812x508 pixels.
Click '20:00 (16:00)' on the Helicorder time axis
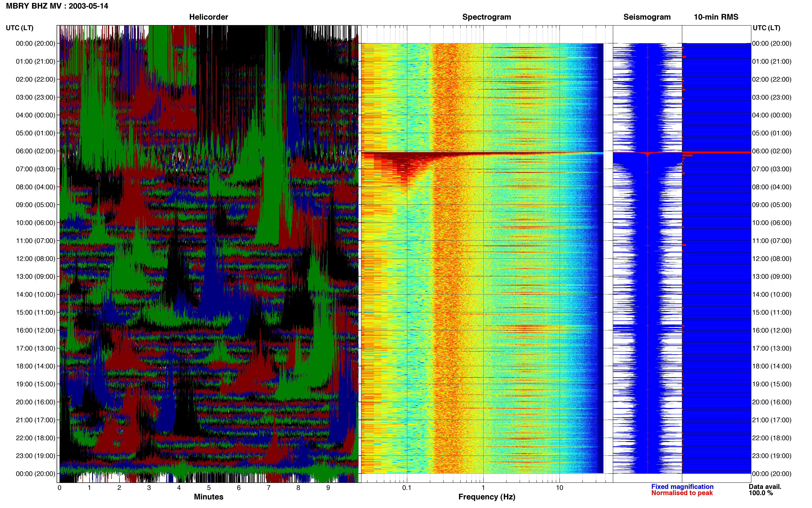(x=36, y=402)
